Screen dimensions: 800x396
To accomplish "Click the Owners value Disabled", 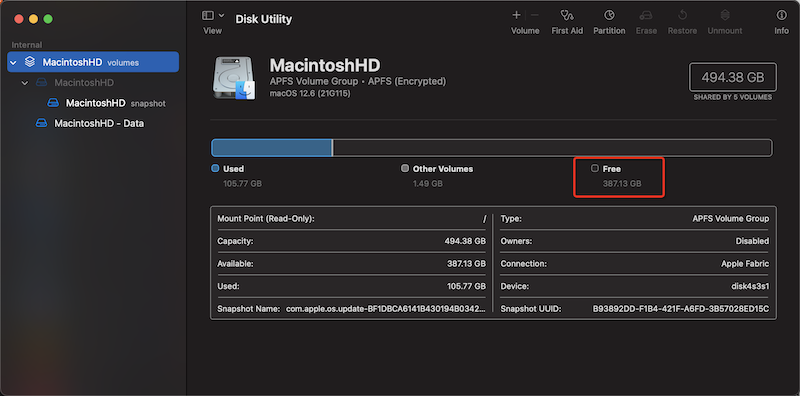I will (752, 241).
